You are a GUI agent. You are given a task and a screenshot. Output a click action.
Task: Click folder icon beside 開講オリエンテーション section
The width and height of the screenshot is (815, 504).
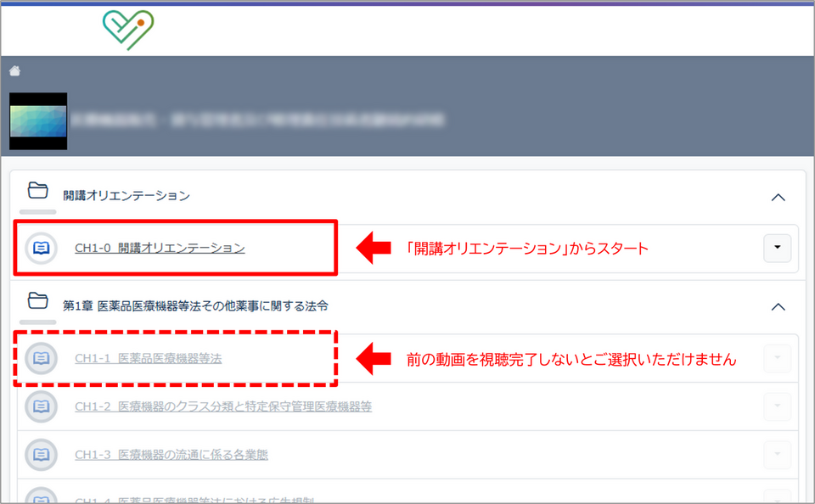coord(37,190)
